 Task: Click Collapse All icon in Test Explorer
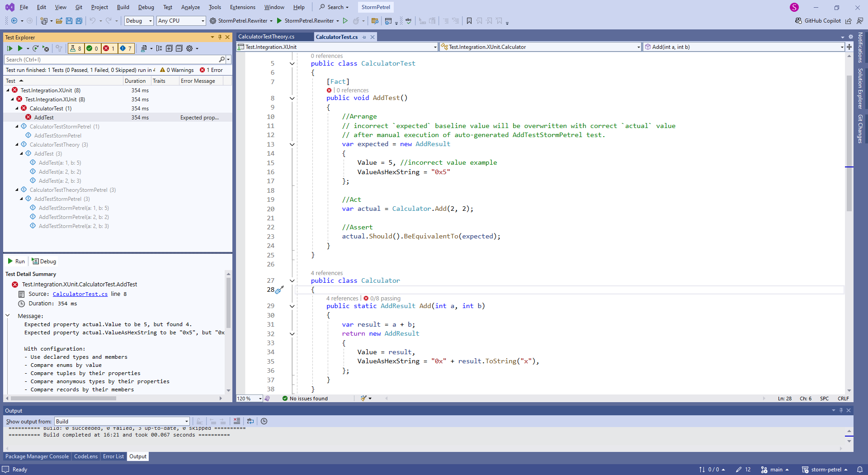(x=179, y=48)
